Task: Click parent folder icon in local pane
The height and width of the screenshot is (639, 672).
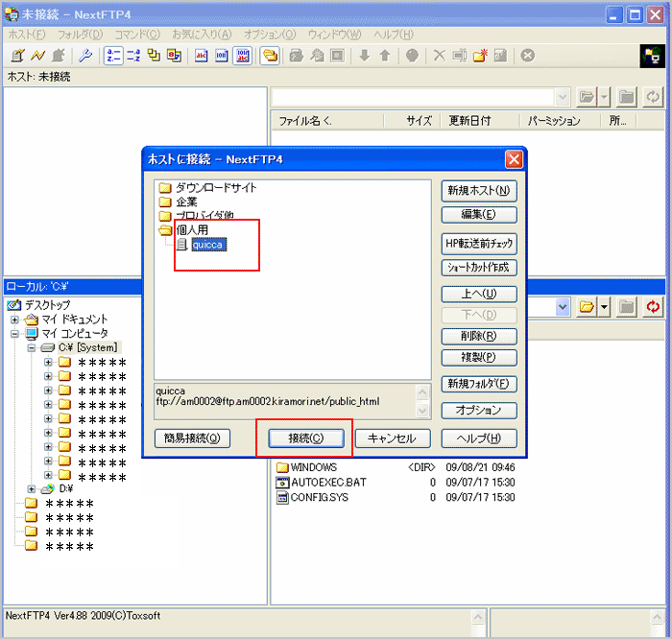Action: pos(627,307)
